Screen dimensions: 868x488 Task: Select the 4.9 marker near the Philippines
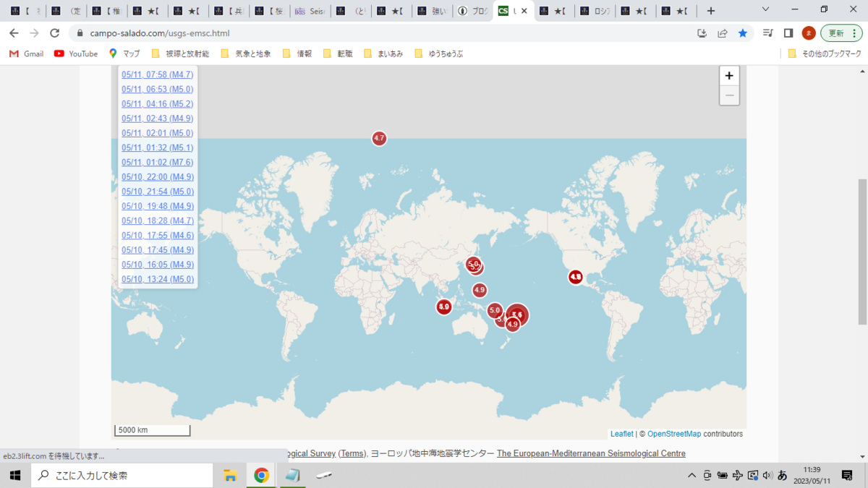(480, 291)
